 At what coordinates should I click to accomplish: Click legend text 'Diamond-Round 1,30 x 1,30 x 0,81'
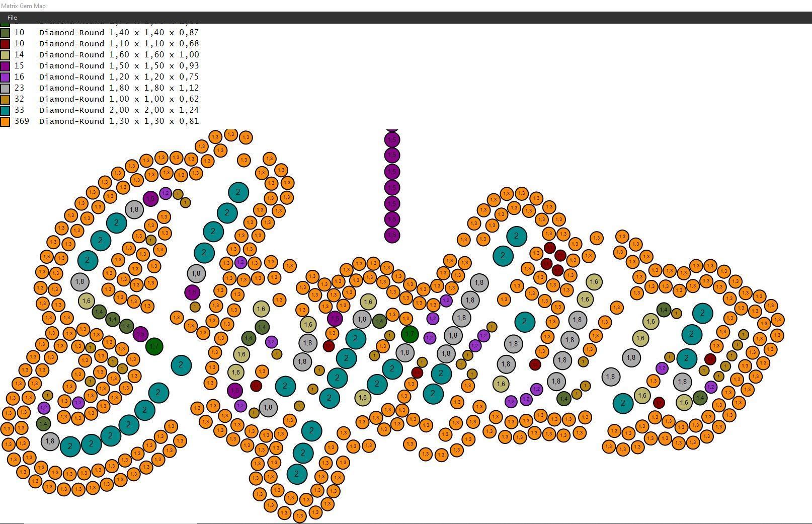coord(119,121)
